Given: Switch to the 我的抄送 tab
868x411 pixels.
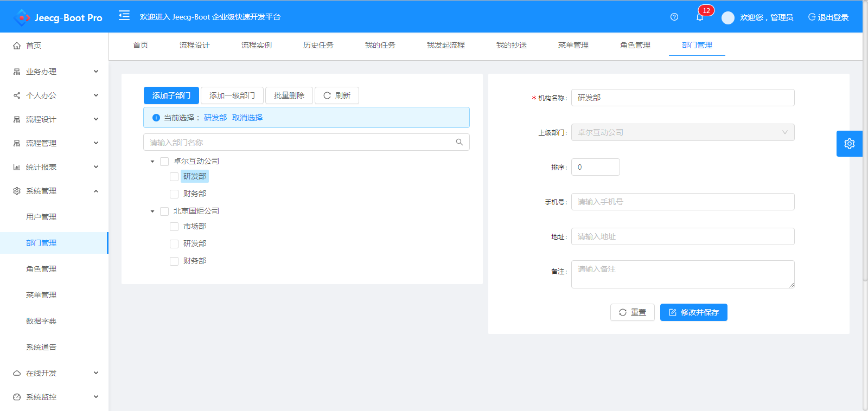Looking at the screenshot, I should 512,45.
